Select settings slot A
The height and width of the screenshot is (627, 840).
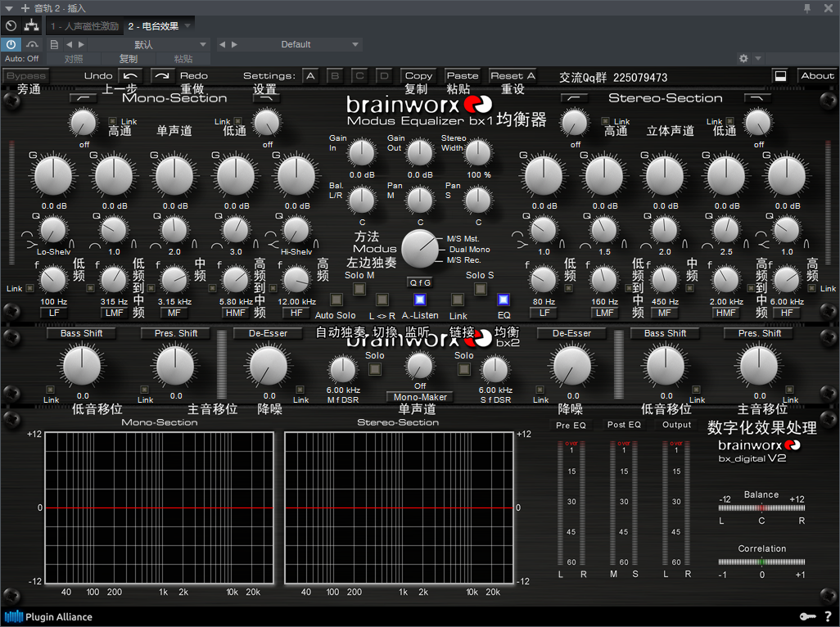311,76
